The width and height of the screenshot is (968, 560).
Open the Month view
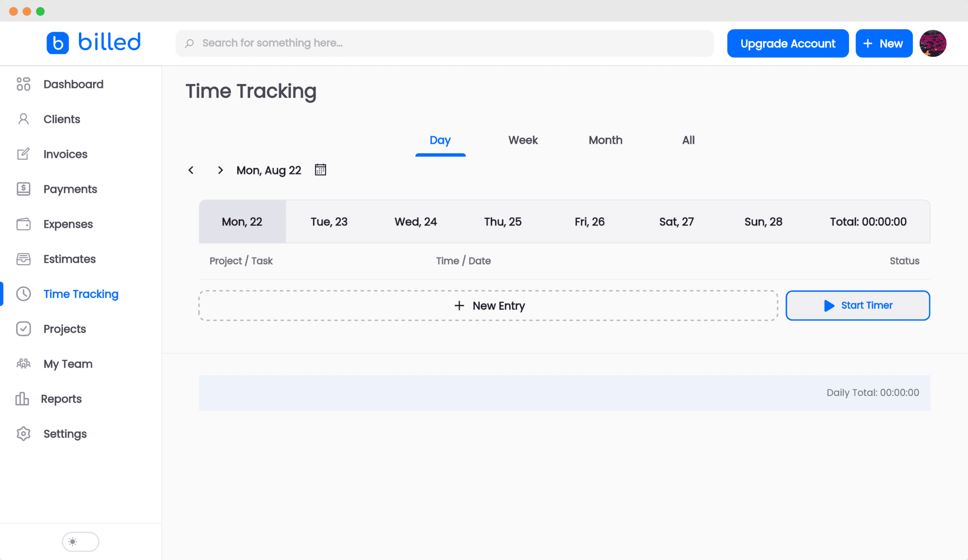point(605,140)
